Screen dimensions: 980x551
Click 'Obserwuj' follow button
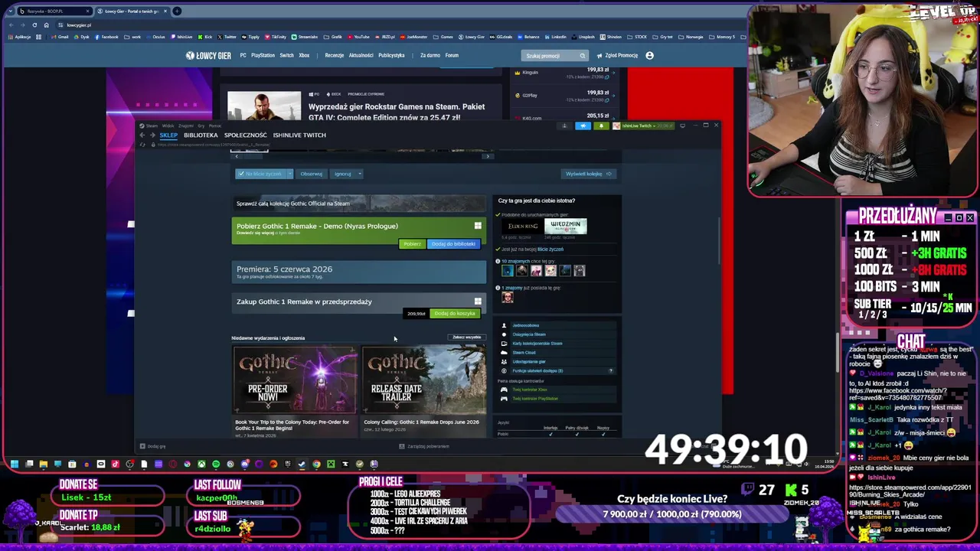[x=312, y=174]
